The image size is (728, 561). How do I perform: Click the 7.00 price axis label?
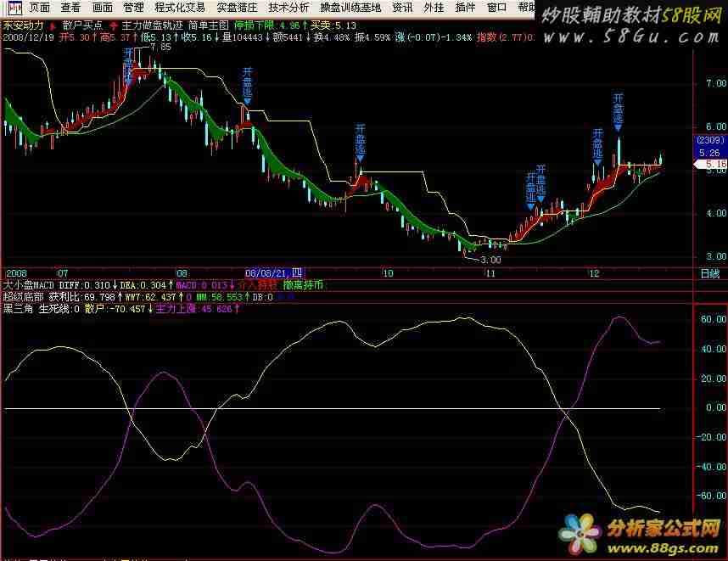tap(715, 83)
